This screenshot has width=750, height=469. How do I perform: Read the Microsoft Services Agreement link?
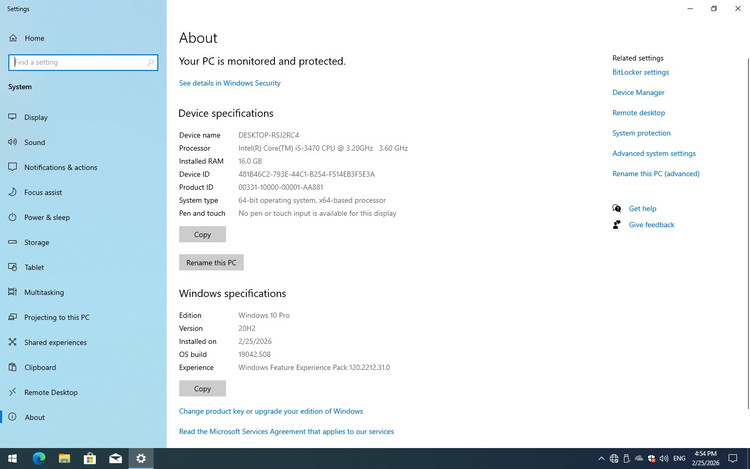(x=287, y=431)
